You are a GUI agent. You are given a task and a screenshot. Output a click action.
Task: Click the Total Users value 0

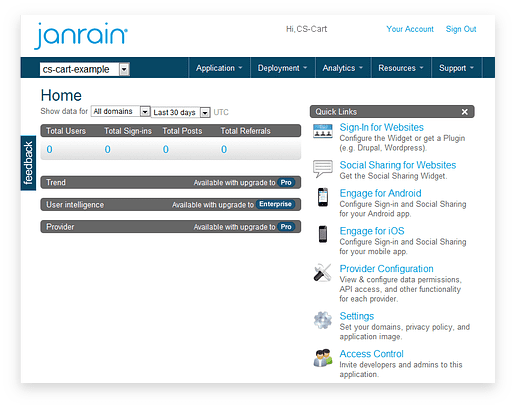point(49,149)
